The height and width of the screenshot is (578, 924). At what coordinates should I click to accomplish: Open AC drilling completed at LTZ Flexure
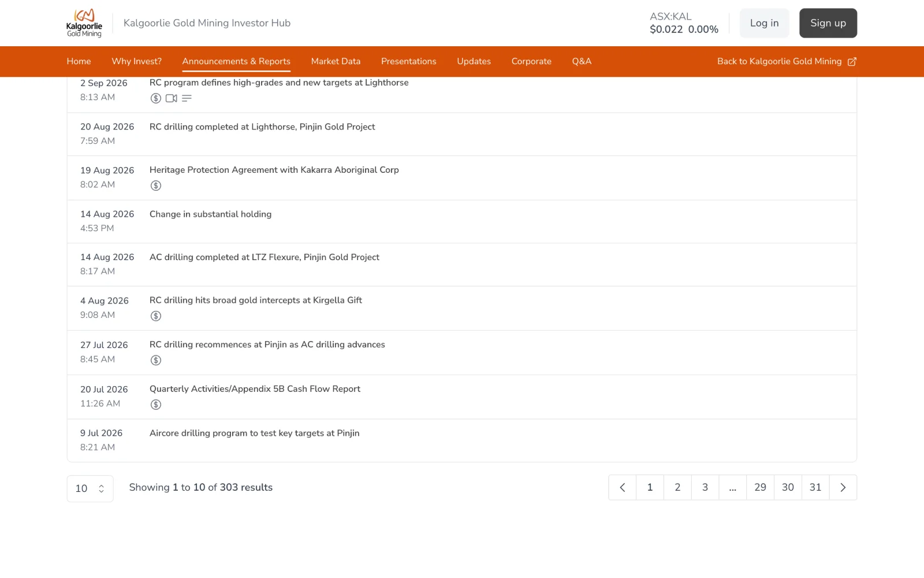pyautogui.click(x=264, y=257)
